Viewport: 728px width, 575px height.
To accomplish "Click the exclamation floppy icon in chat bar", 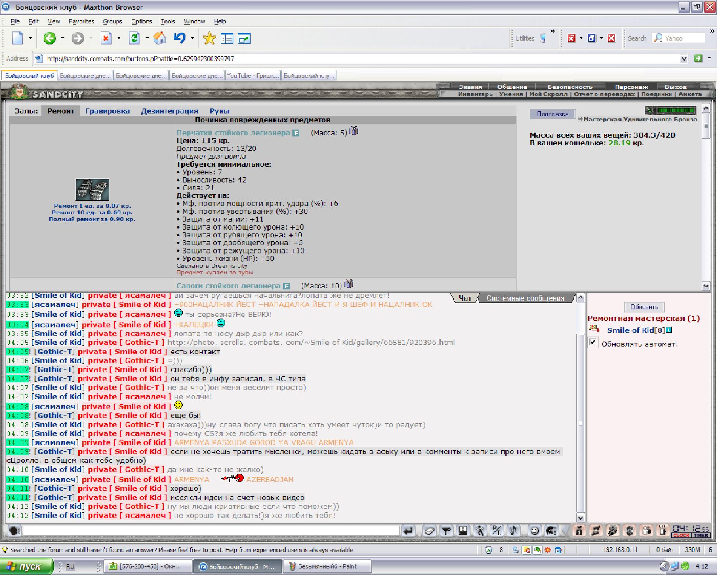I will point(463,531).
